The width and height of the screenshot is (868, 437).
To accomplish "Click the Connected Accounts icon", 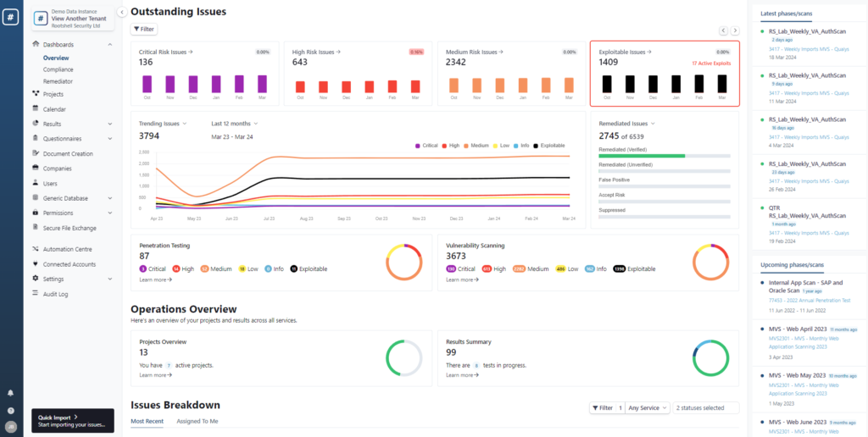I will click(x=36, y=264).
